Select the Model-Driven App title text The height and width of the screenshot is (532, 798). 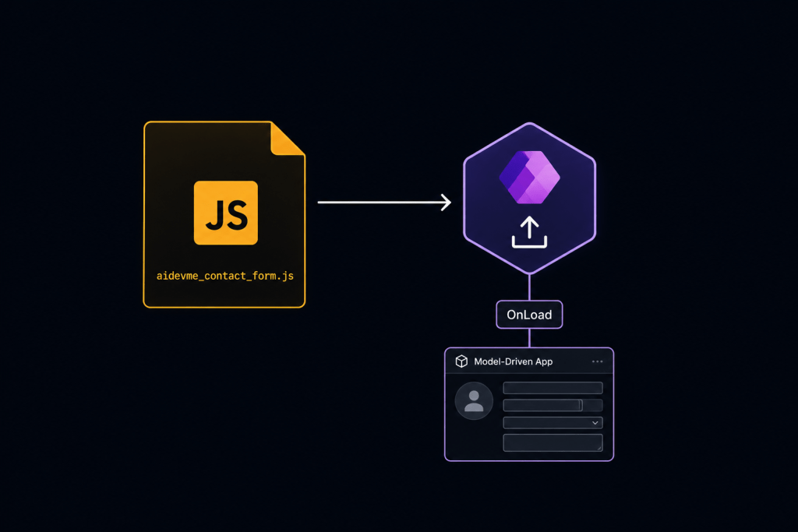click(x=513, y=361)
